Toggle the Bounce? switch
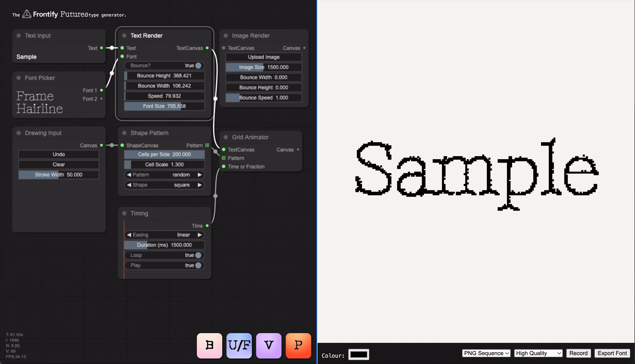 point(198,66)
